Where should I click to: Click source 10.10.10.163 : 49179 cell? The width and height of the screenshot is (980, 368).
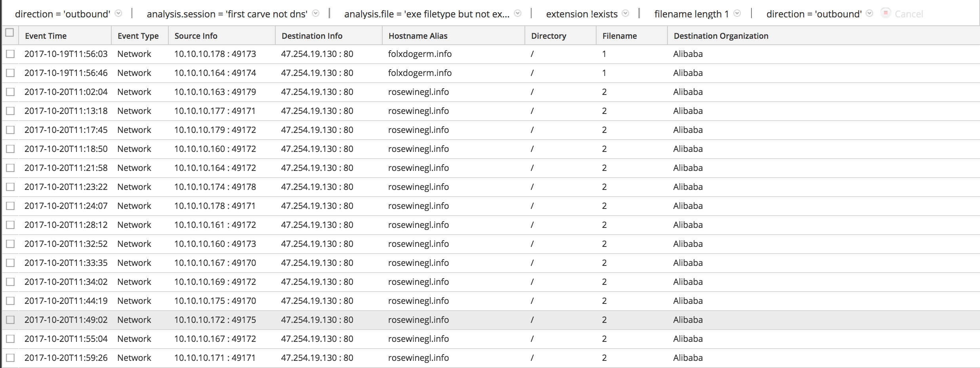(x=215, y=92)
